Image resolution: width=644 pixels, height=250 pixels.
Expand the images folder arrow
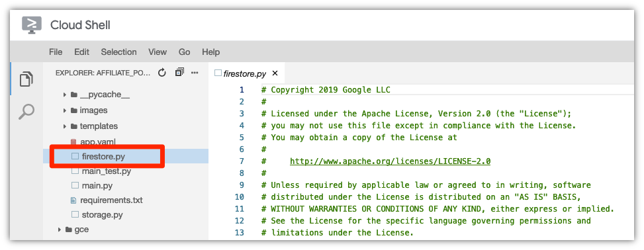pyautogui.click(x=65, y=110)
